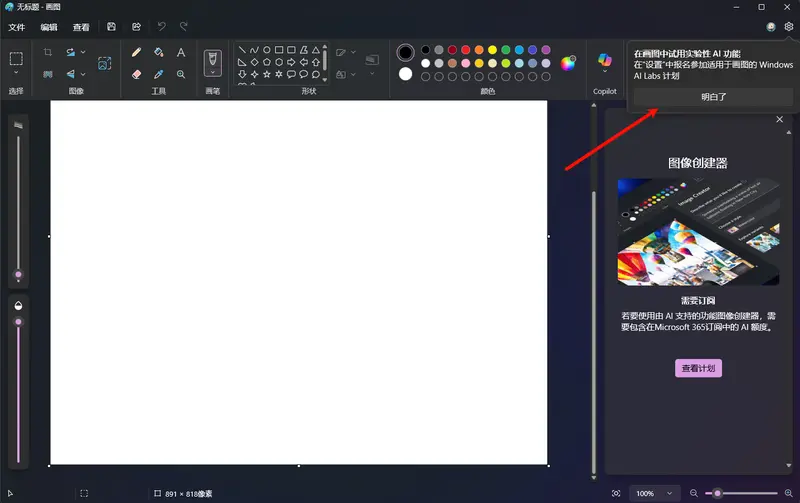800x503 pixels.
Task: Pick the triangle shape
Action: (316, 50)
